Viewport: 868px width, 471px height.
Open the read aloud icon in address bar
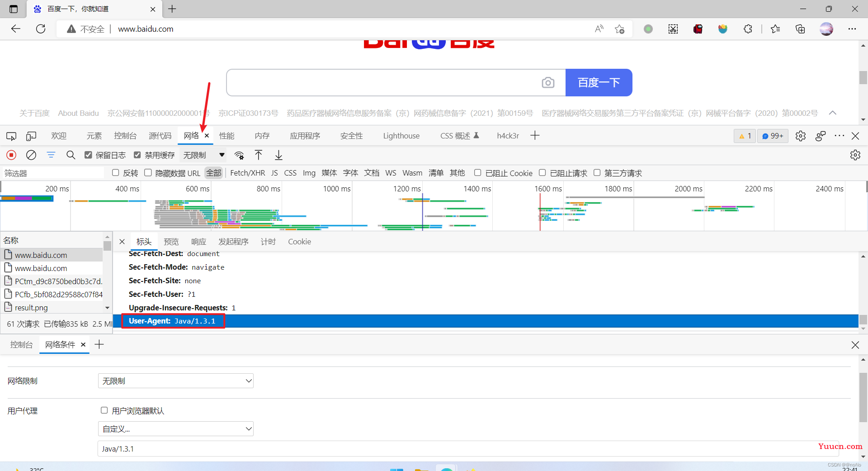tap(599, 29)
